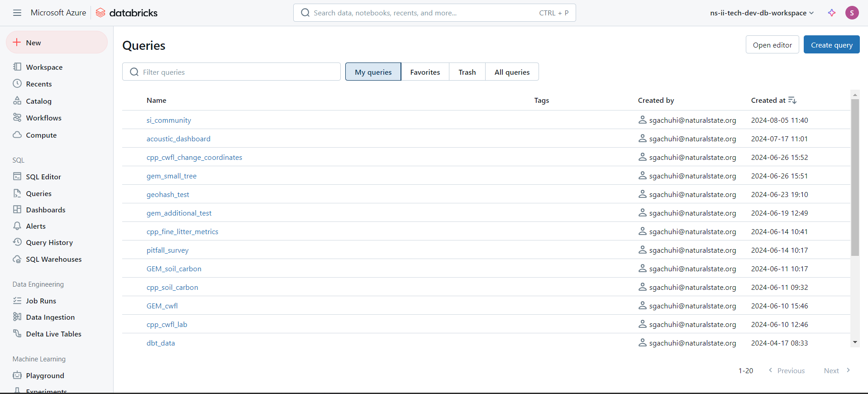This screenshot has height=394, width=868.
Task: Click the Workflows sidebar icon
Action: pos(17,117)
